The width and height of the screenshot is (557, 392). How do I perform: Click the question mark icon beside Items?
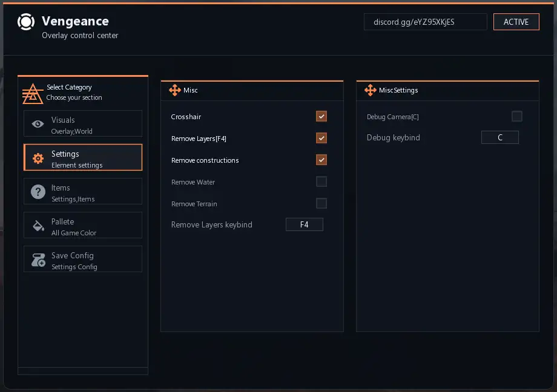point(38,192)
